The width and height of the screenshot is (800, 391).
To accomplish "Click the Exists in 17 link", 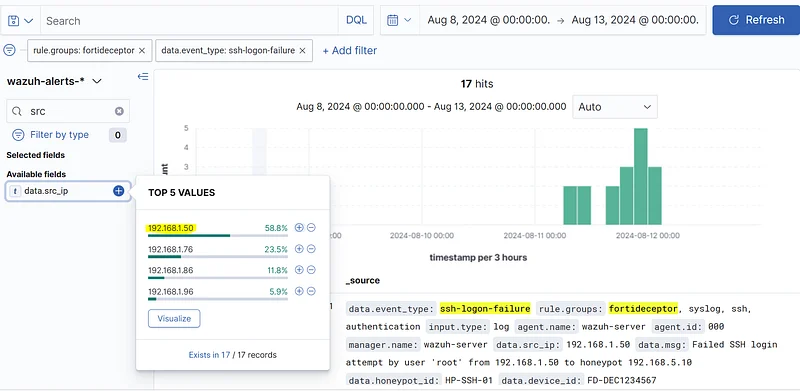I will (x=209, y=354).
